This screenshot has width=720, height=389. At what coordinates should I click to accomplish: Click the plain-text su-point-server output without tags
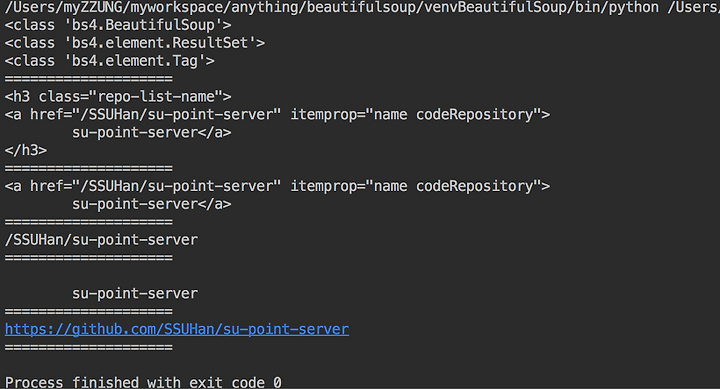135,293
